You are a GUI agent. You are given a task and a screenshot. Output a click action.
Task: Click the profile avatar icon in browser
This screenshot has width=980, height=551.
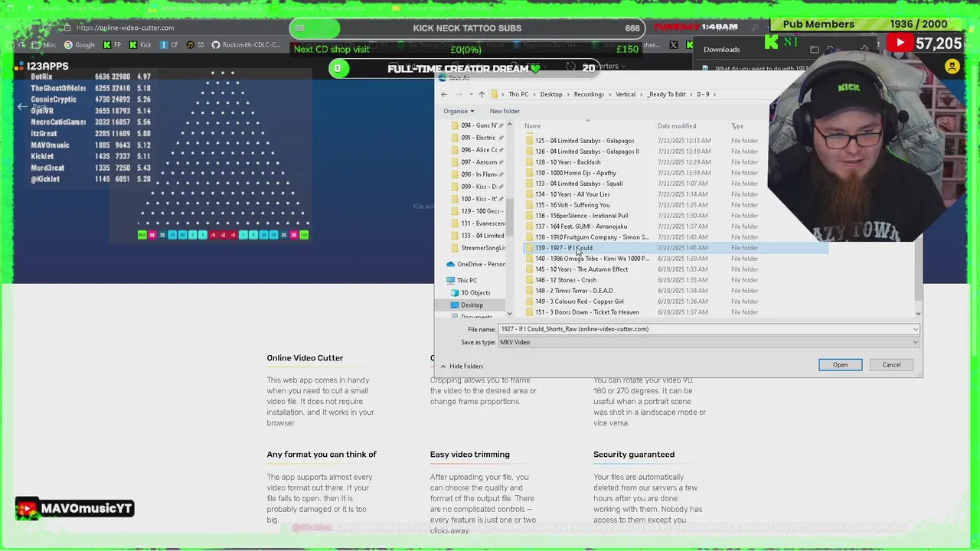952,67
